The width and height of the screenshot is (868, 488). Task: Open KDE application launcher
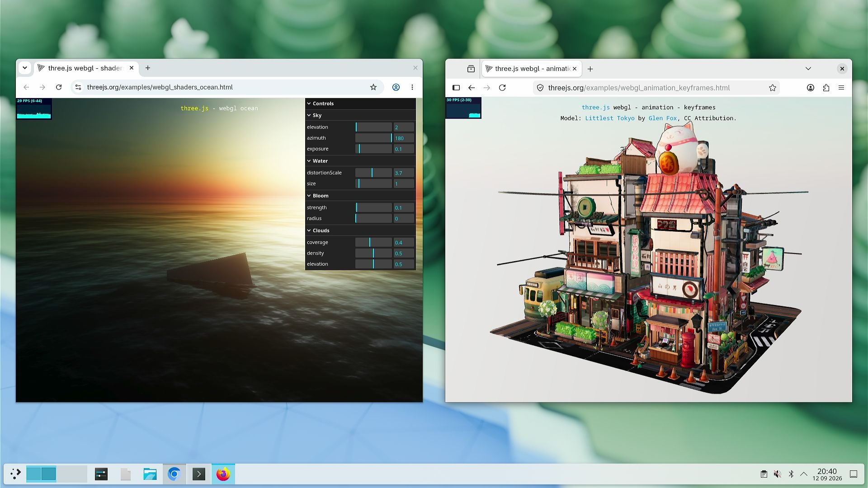(x=15, y=474)
